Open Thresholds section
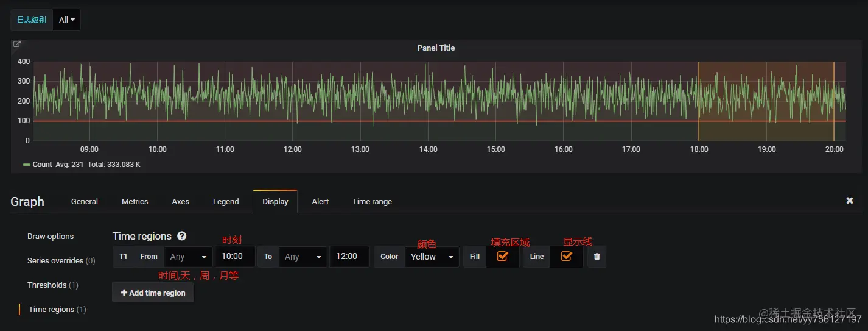 (x=52, y=285)
